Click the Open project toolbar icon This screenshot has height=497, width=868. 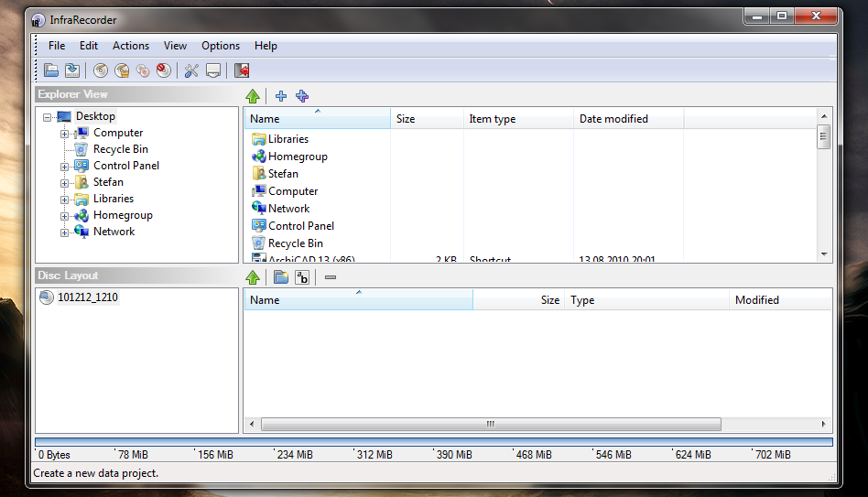click(x=51, y=70)
